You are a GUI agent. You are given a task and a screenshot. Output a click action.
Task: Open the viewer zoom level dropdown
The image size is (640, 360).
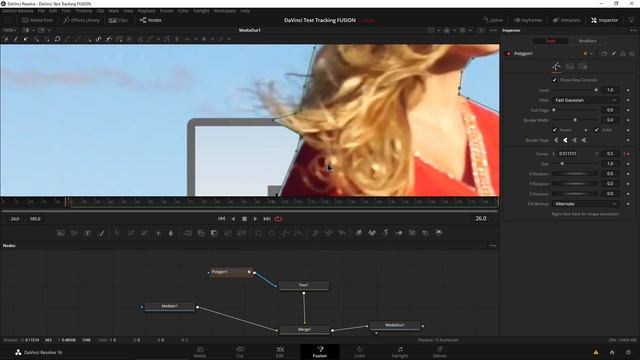click(x=9, y=30)
